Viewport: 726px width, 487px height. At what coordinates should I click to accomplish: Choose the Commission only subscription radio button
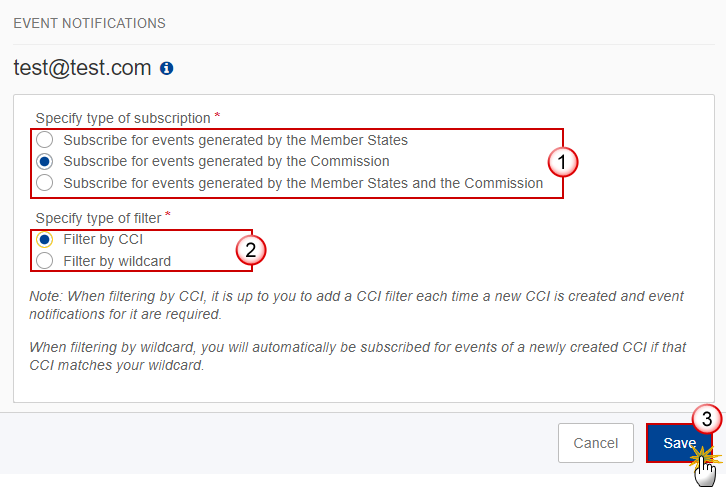tap(44, 161)
